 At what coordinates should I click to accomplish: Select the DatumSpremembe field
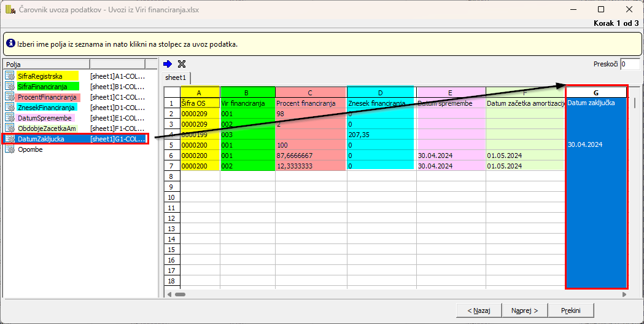44,119
